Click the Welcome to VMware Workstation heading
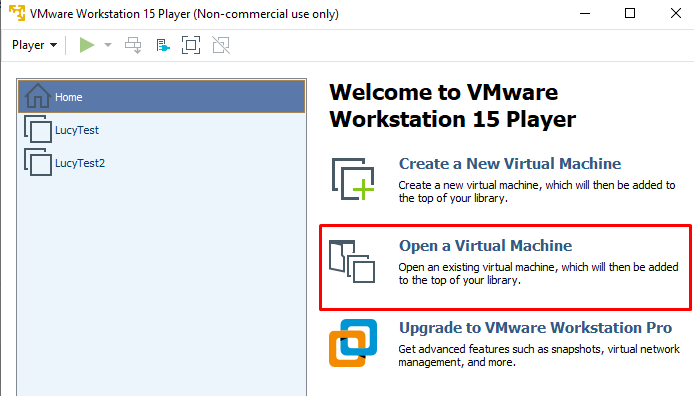Image resolution: width=694 pixels, height=396 pixels. pyautogui.click(x=452, y=106)
